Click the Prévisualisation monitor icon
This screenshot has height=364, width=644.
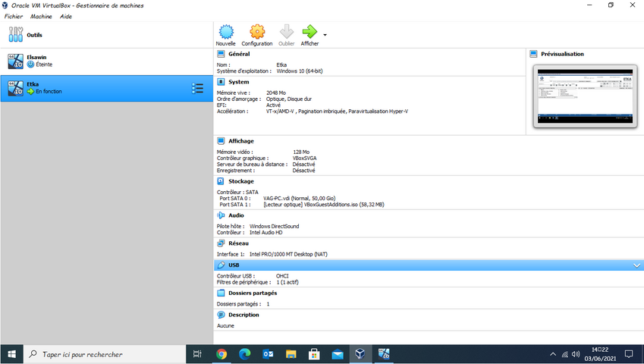(x=533, y=54)
